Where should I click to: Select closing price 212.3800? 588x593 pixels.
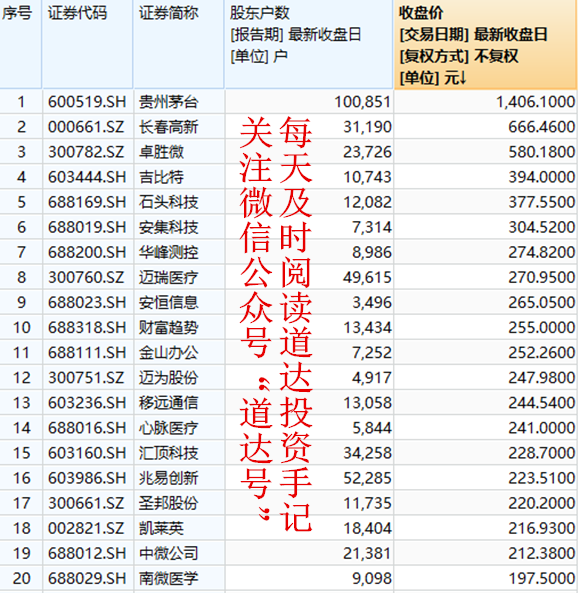click(541, 553)
